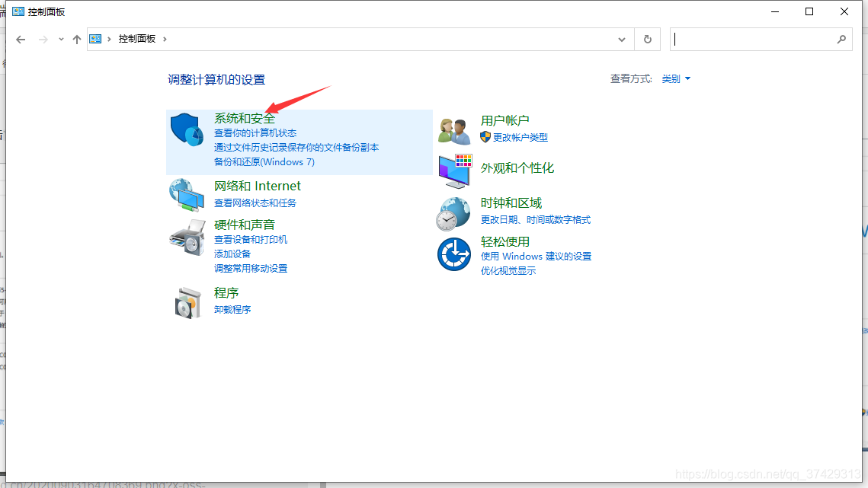Refresh the Control Panel view

(647, 40)
